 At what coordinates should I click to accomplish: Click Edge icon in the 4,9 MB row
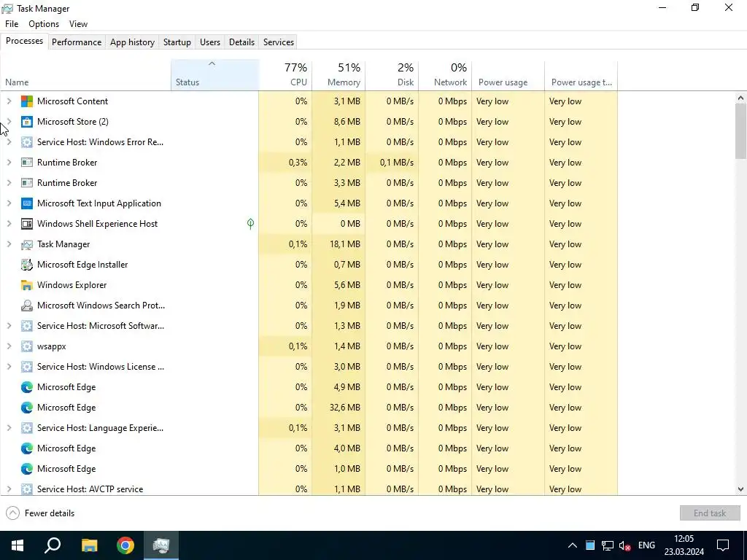pyautogui.click(x=27, y=387)
